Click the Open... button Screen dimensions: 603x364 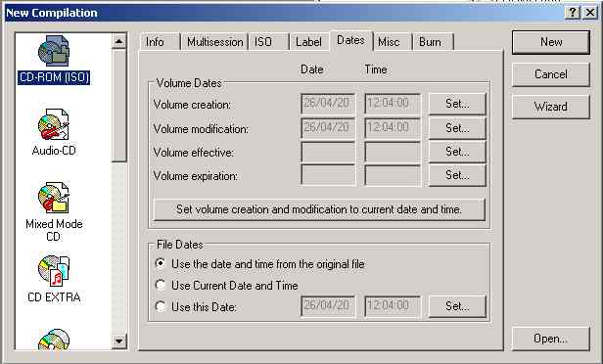point(551,339)
